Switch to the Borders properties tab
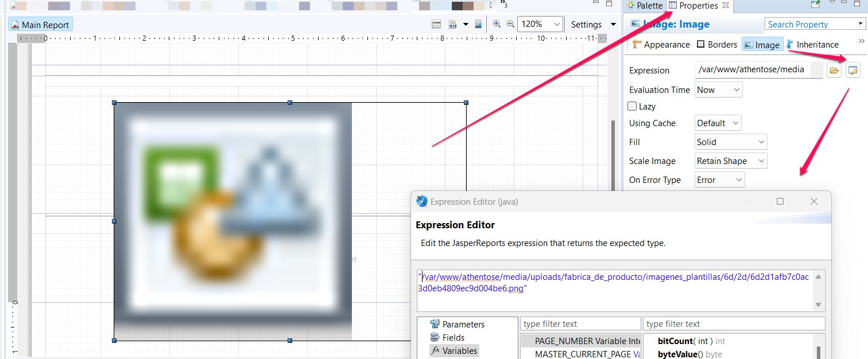868x359 pixels. [716, 44]
